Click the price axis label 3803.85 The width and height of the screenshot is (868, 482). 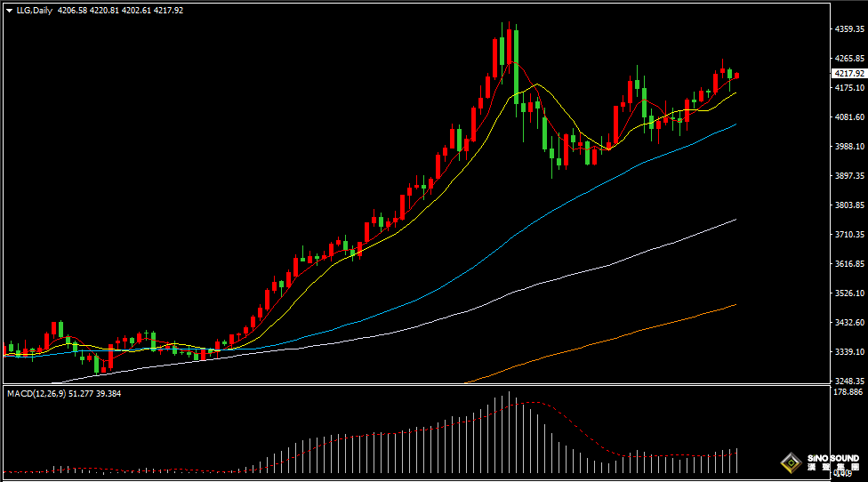[x=849, y=205]
